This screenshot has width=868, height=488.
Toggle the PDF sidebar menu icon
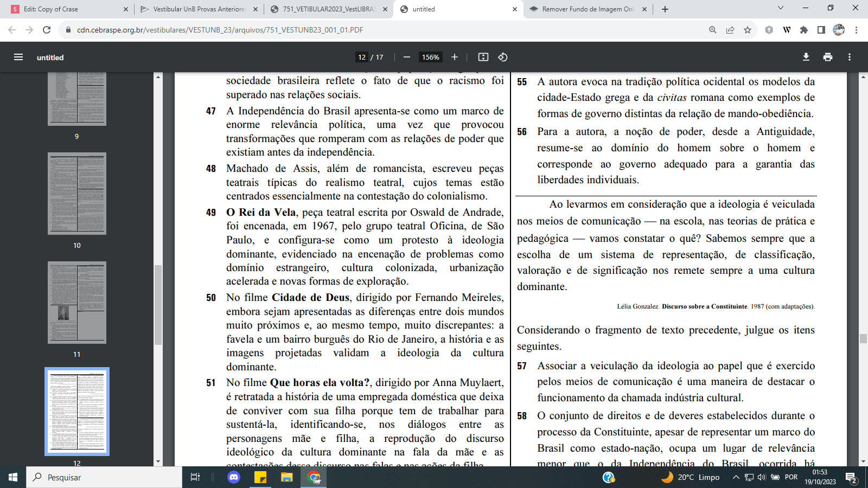click(18, 57)
